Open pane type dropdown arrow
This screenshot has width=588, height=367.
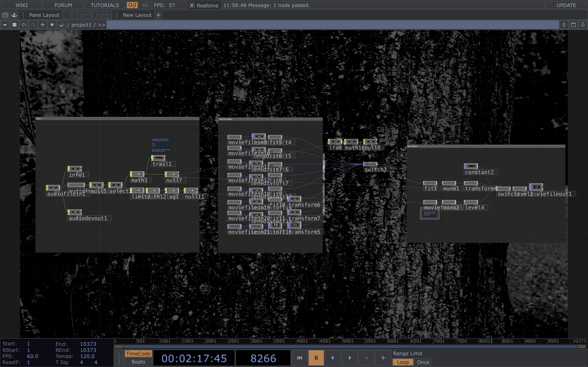coord(5,25)
